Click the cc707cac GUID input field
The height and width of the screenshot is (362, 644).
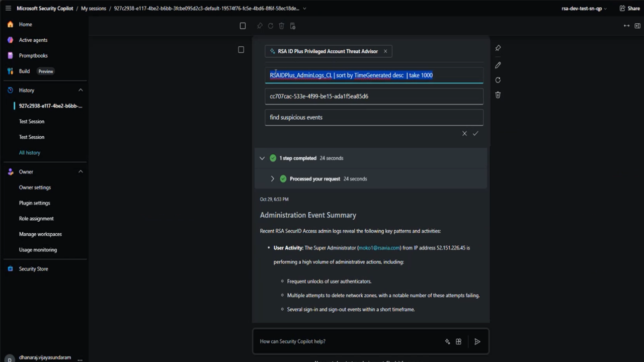pos(374,96)
